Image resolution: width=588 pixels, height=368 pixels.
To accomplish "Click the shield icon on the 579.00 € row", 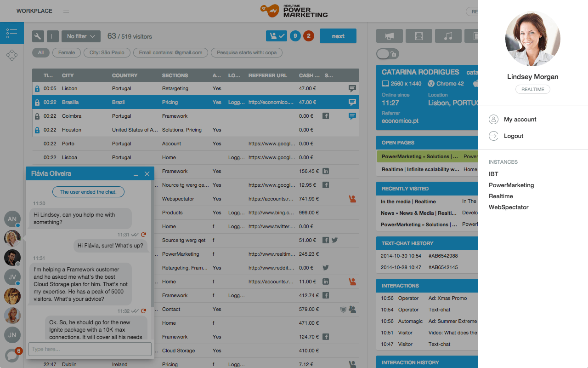I will [x=343, y=310].
